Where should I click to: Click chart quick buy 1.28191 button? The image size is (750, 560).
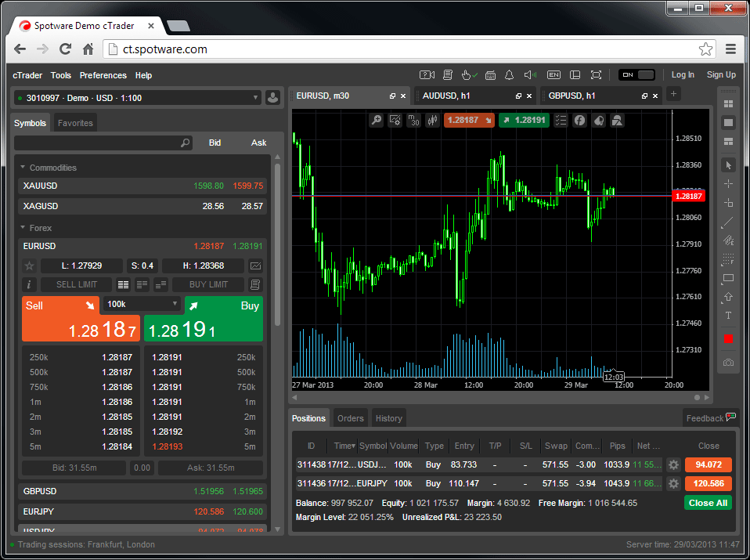tap(524, 120)
